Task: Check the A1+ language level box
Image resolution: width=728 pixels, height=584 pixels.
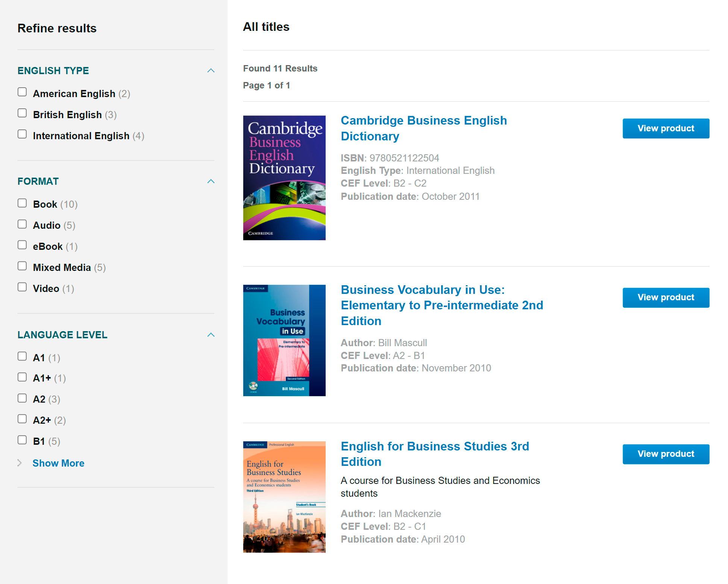Action: pos(22,377)
